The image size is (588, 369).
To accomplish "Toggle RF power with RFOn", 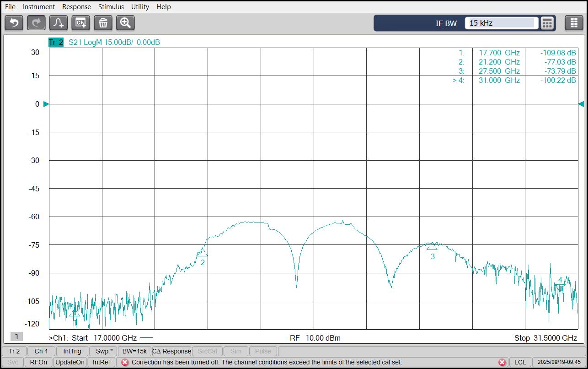I will coord(38,362).
